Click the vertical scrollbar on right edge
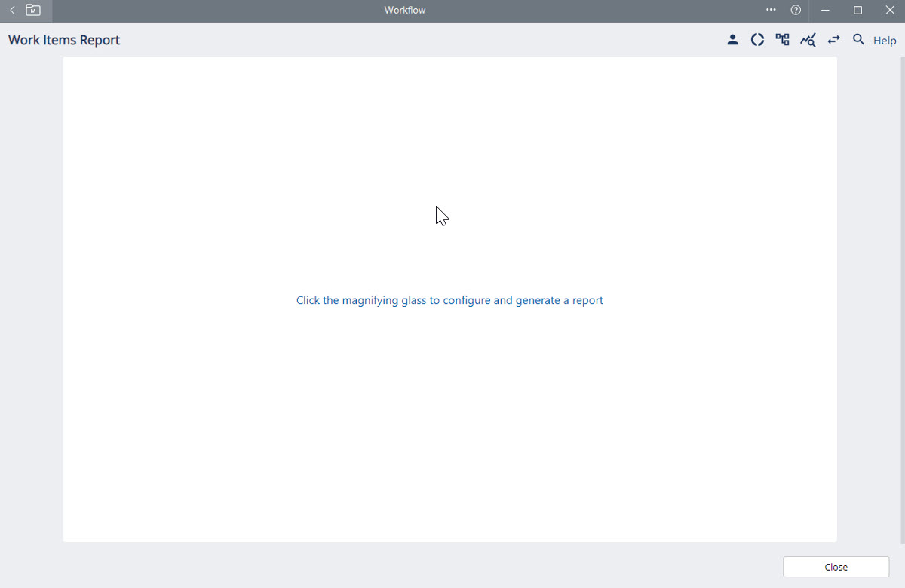905x588 pixels. pyautogui.click(x=902, y=302)
